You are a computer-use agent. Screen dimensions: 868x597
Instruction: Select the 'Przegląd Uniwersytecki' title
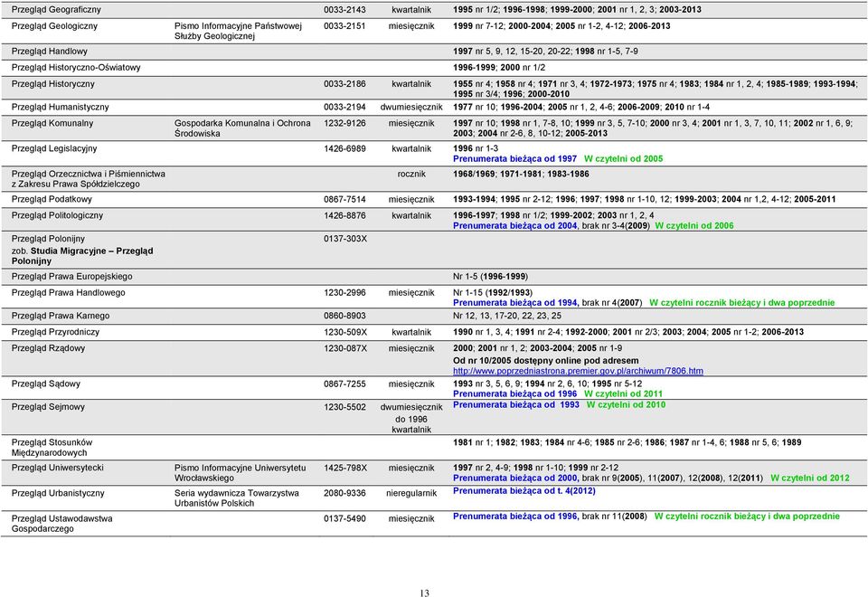[x=58, y=468]
